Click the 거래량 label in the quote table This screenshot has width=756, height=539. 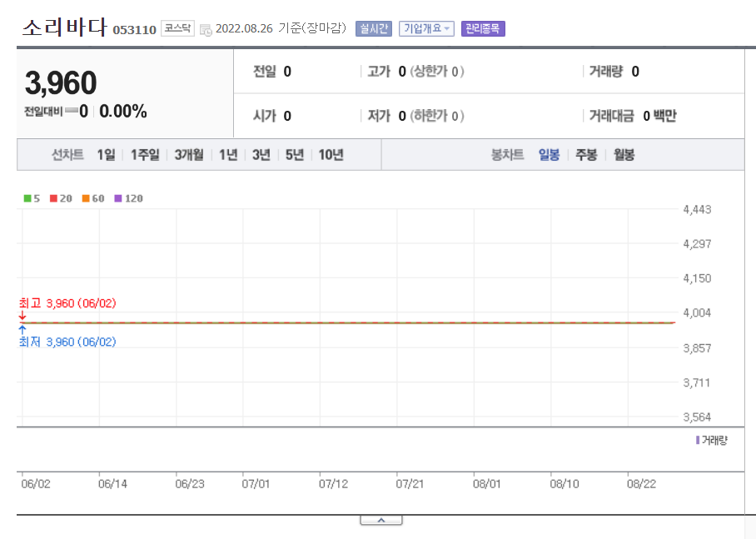[x=606, y=72]
